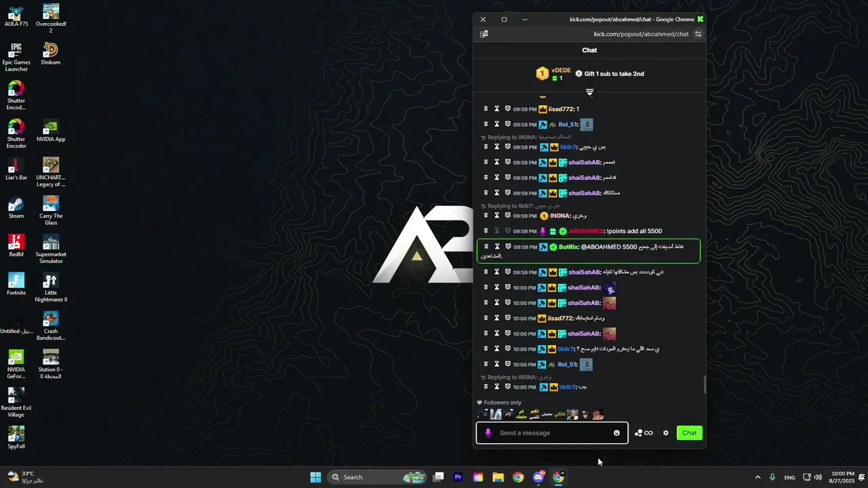Screen dimensions: 868x488
Task: Delete llkllr7's 09:59 PM reply message
Action: click(x=486, y=146)
